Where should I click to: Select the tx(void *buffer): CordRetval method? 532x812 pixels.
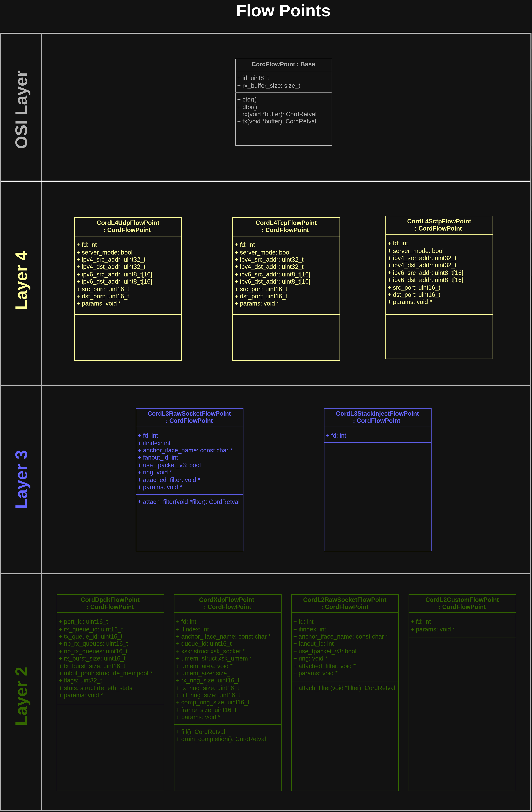pos(276,121)
